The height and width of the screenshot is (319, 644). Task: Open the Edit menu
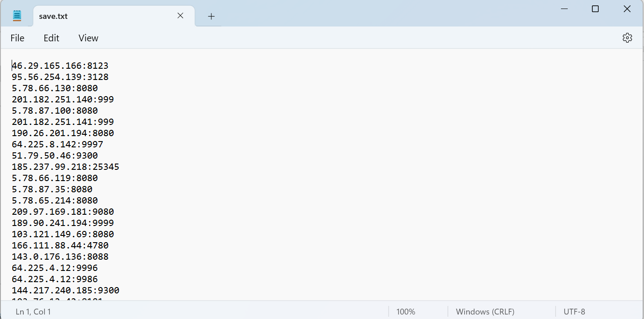[x=51, y=38]
